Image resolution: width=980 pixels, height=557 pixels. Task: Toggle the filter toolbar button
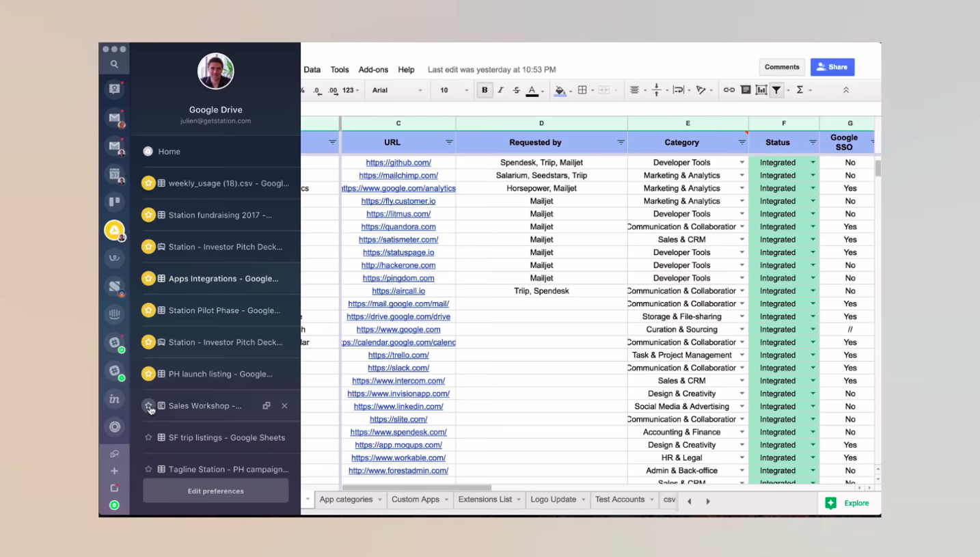point(776,90)
